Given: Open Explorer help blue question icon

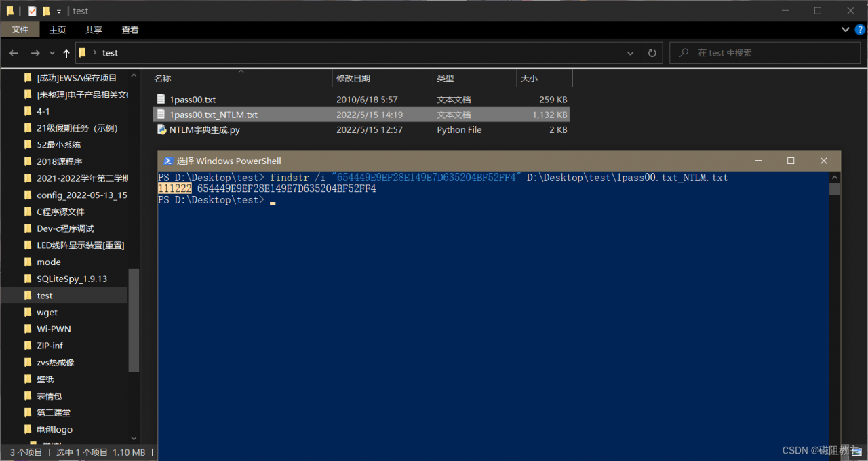Looking at the screenshot, I should 860,30.
